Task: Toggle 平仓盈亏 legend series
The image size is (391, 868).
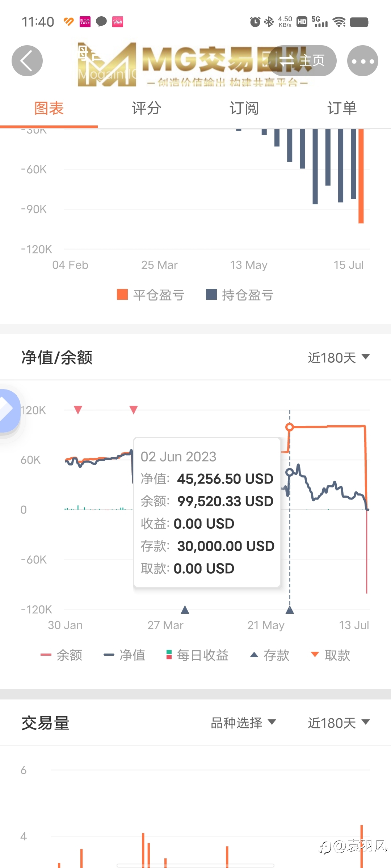Action: 151,295
